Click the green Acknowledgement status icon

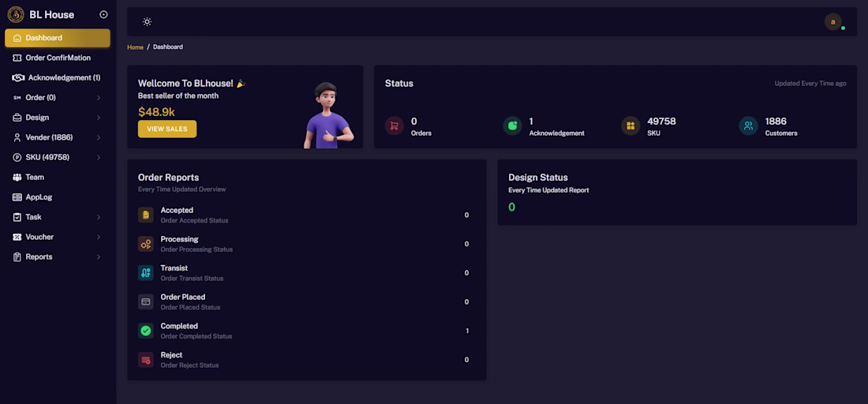tap(512, 125)
